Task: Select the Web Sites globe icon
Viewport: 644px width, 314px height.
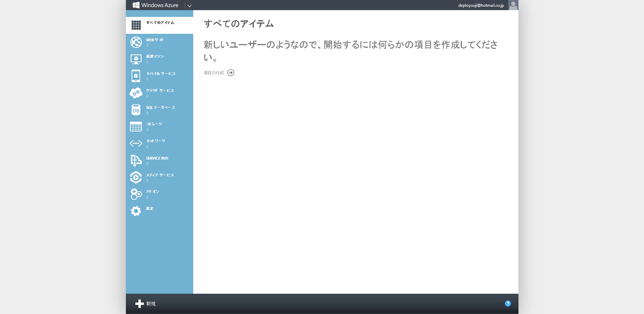Action: (136, 42)
